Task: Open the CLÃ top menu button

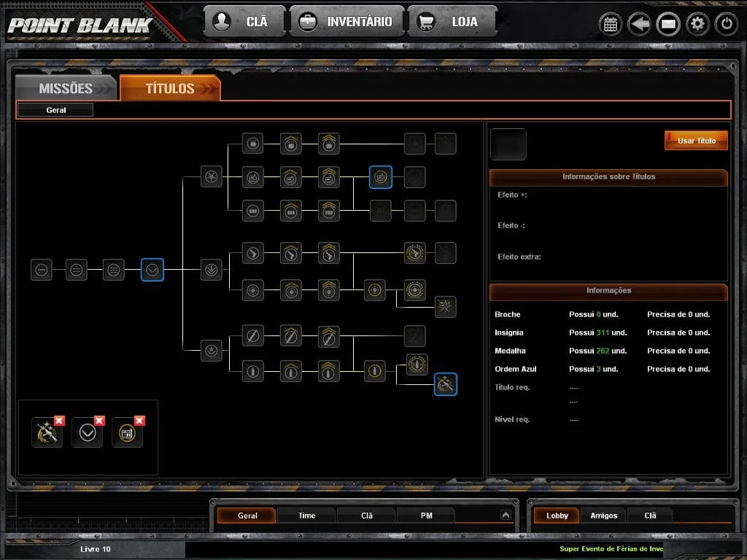Action: tap(245, 21)
